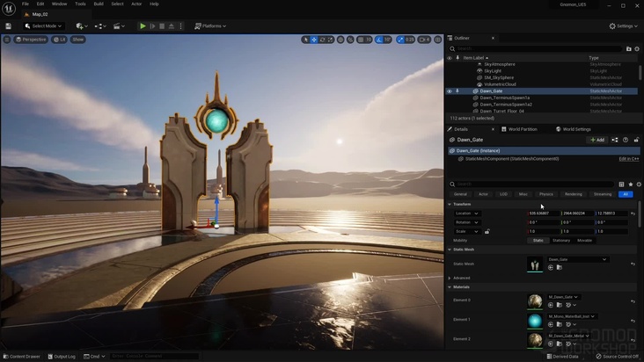The image size is (644, 362).
Task: Select SkyAtmosphere in Outliner
Action: [x=500, y=64]
